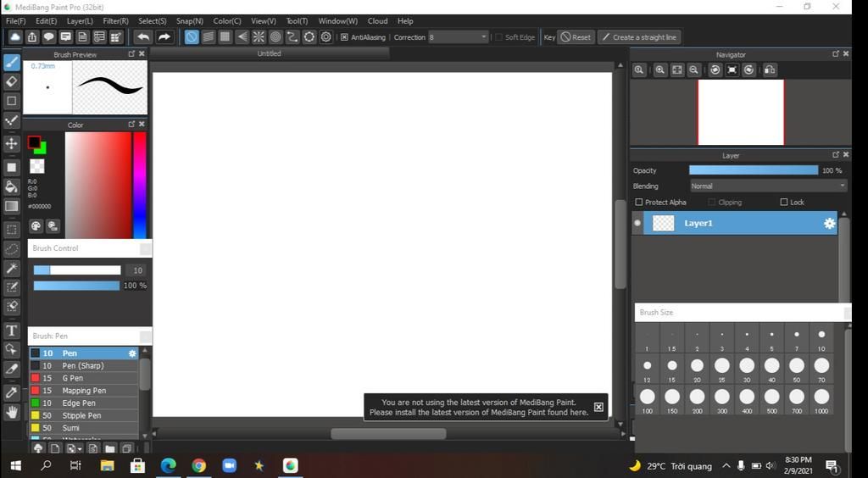Open the File(F) menu
This screenshot has width=868, height=478.
(x=15, y=21)
